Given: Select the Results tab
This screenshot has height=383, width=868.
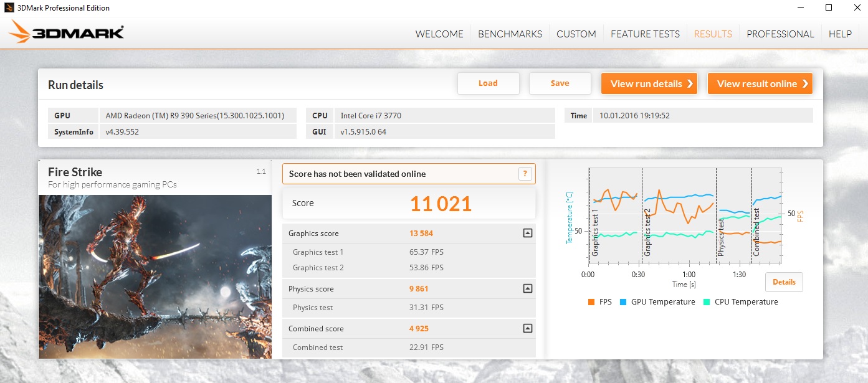Looking at the screenshot, I should point(713,34).
